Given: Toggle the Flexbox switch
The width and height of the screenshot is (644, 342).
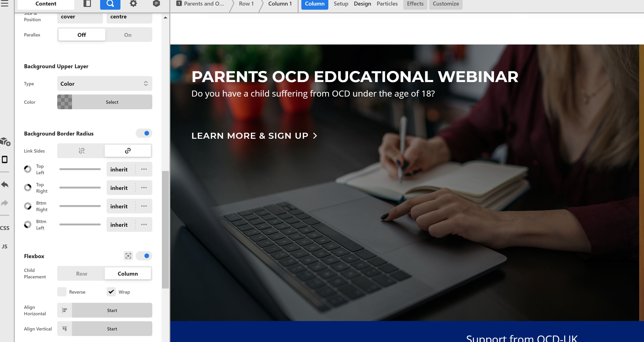Looking at the screenshot, I should (144, 256).
